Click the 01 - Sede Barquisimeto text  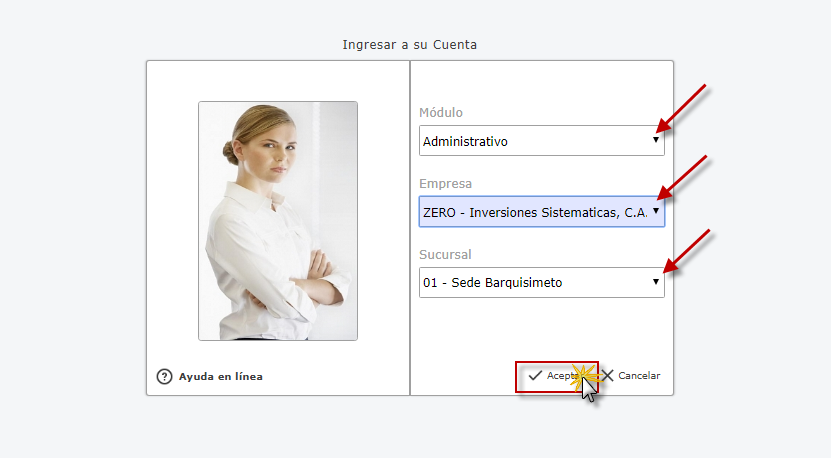(492, 283)
